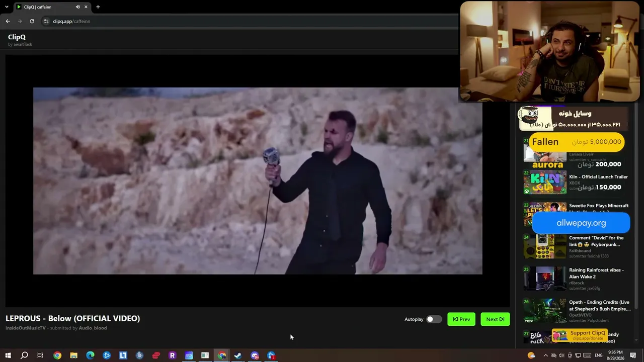Screen dimensions: 644x362
Task: Open Comment "David" for the link clip
Action: click(x=596, y=241)
